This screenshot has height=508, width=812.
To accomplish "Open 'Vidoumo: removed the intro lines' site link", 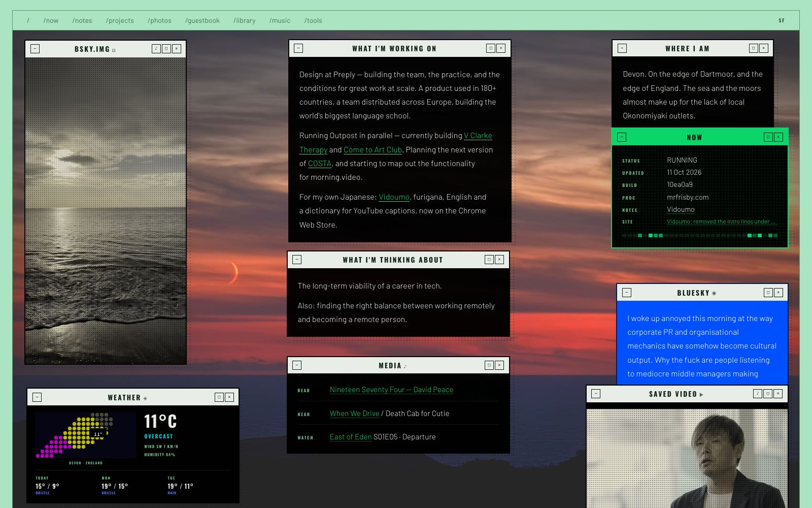I will pos(721,221).
